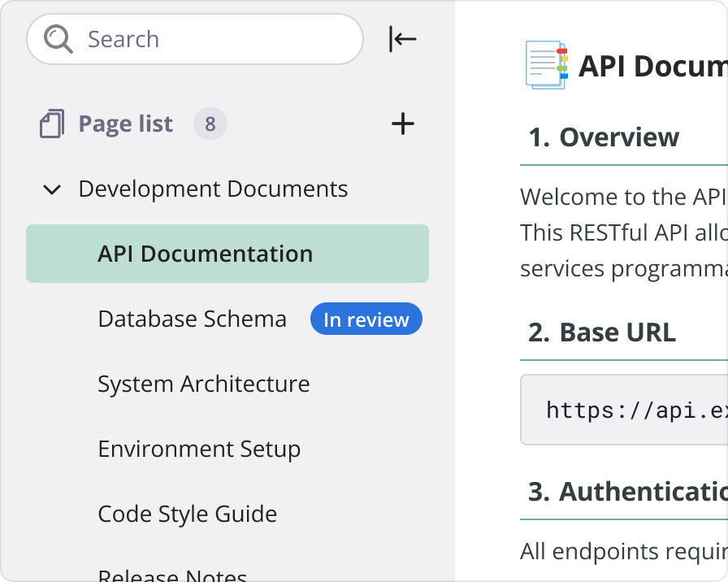Click the base URL code block
728x582 pixels.
click(x=624, y=410)
